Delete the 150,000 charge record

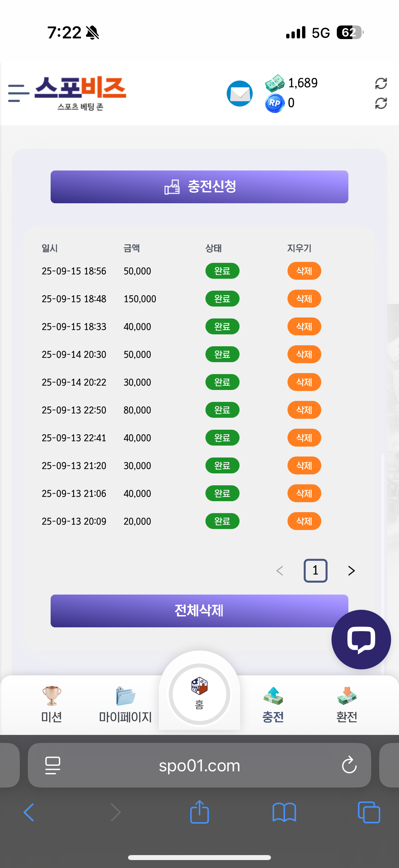304,299
